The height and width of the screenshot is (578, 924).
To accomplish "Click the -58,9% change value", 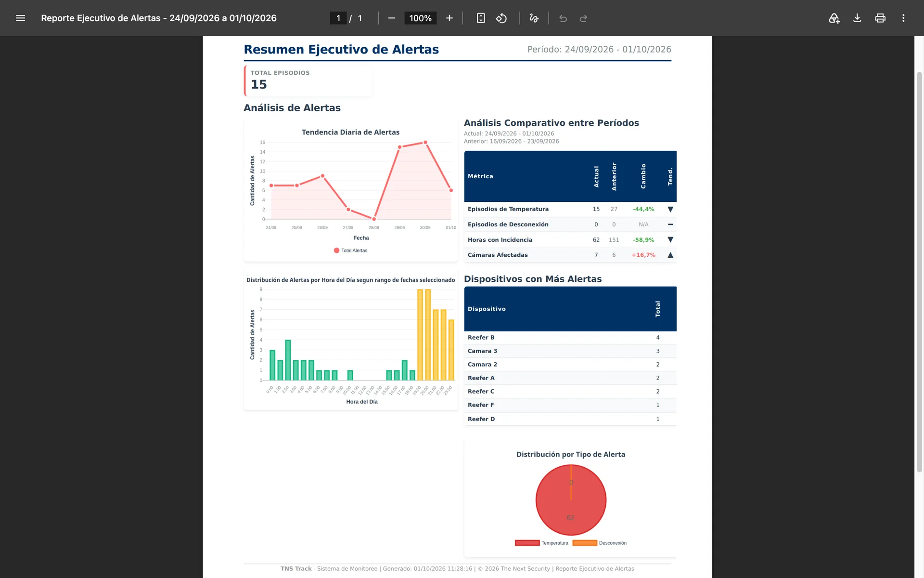I will tap(643, 240).
